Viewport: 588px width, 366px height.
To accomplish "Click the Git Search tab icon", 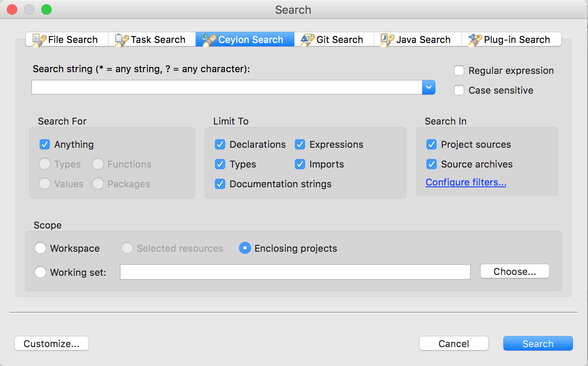I will (x=307, y=40).
